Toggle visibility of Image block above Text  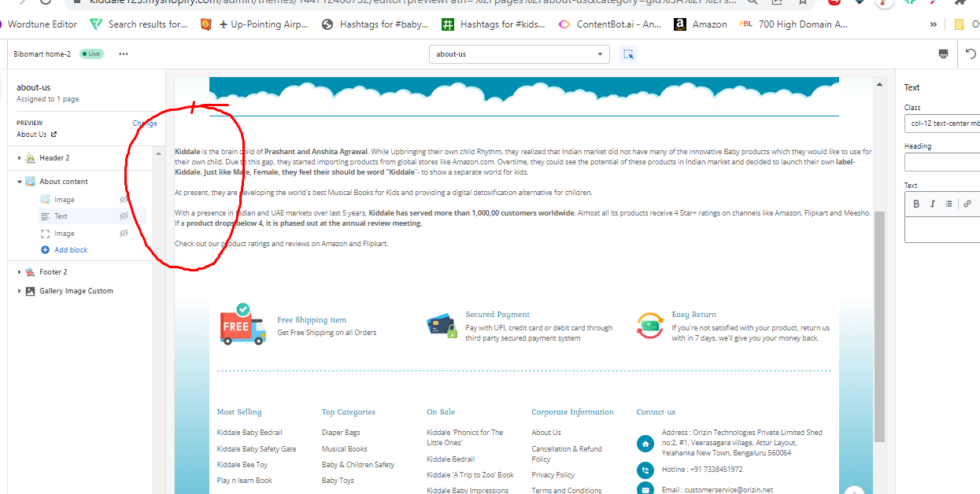click(124, 200)
